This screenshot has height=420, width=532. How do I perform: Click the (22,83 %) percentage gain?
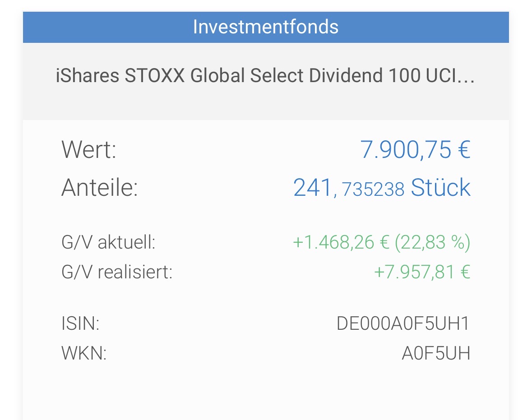click(x=432, y=243)
